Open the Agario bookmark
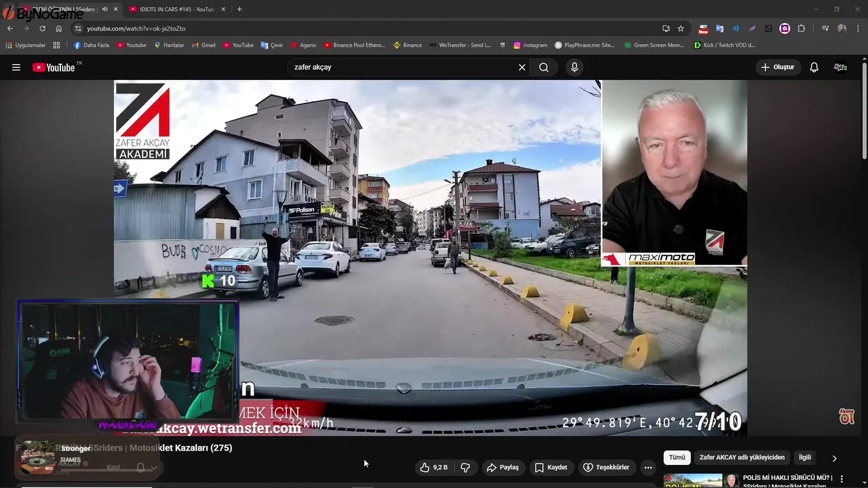868x488 pixels. click(303, 45)
